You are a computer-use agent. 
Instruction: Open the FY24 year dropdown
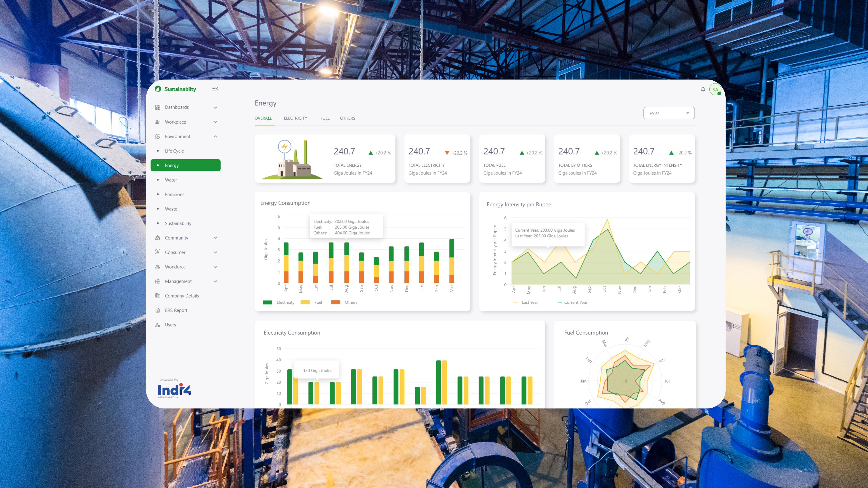(x=669, y=113)
